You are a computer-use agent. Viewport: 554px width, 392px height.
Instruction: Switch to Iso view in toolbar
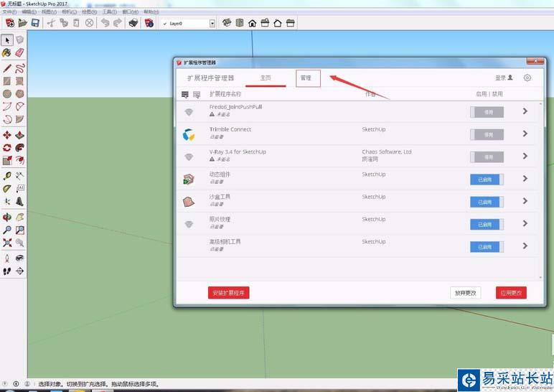227,23
